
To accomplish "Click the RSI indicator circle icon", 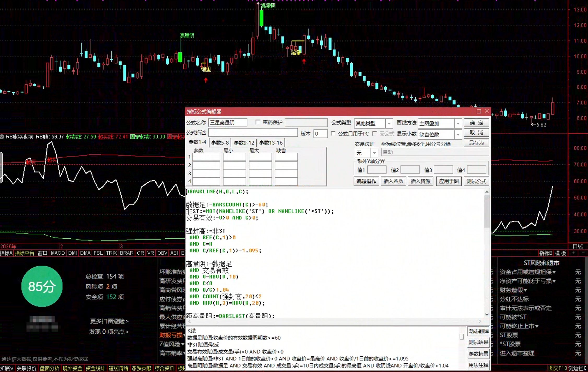I will click(2, 137).
